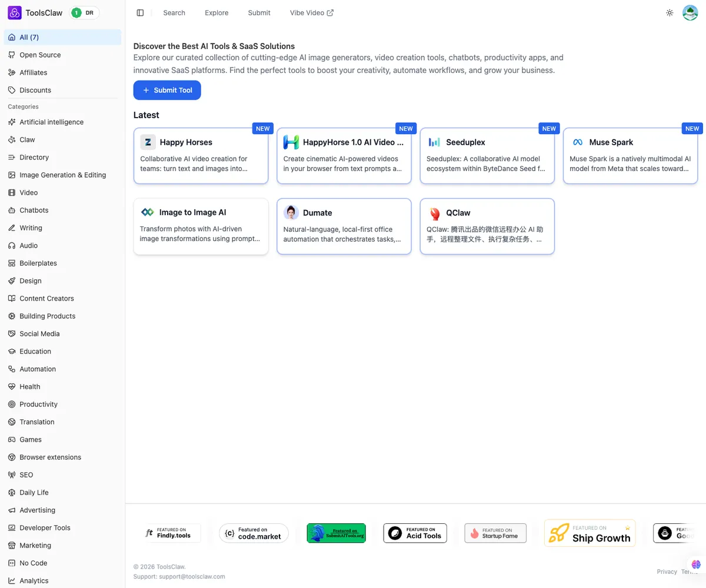The image size is (706, 588).
Task: Open the Browser extensions category
Action: tap(62, 457)
